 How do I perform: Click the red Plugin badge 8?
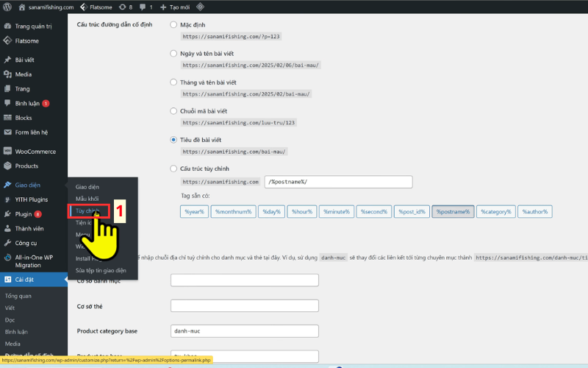click(x=38, y=214)
